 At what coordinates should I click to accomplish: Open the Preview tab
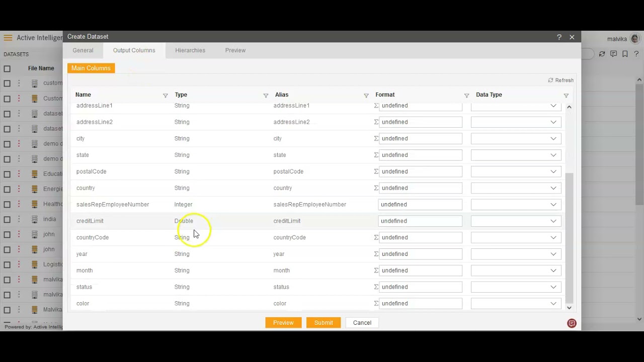(x=235, y=50)
